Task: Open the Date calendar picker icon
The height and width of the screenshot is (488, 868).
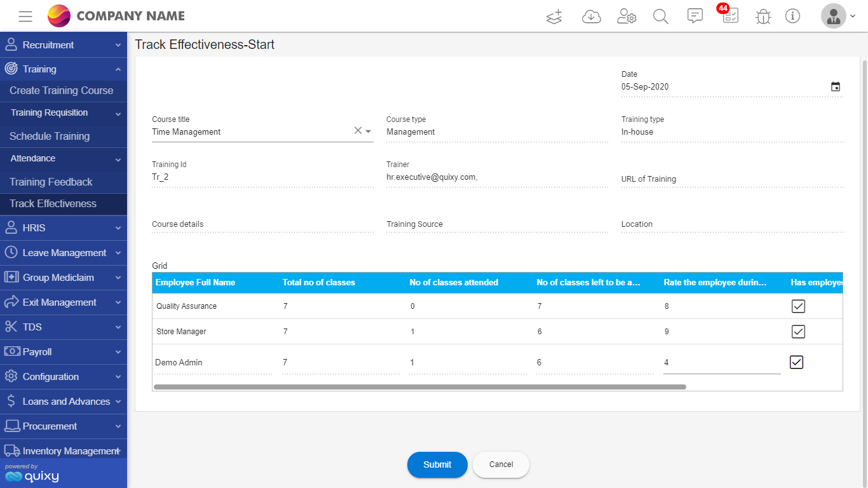Action: click(x=836, y=87)
